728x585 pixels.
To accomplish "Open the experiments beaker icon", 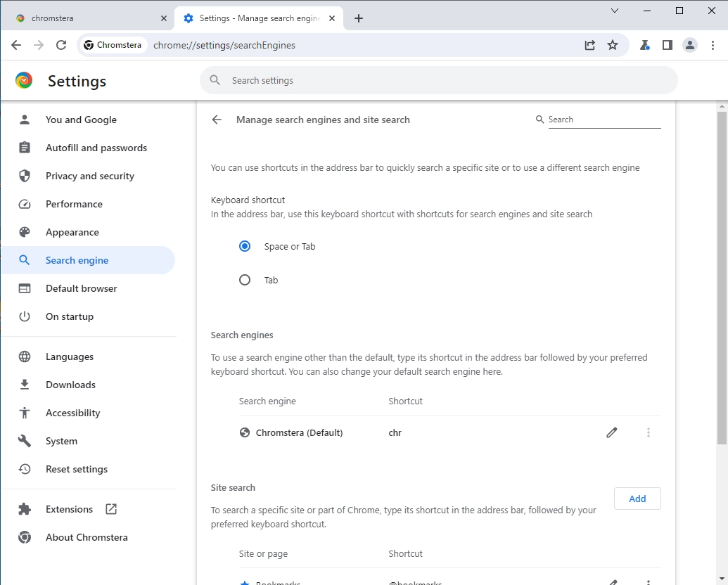I will point(644,44).
